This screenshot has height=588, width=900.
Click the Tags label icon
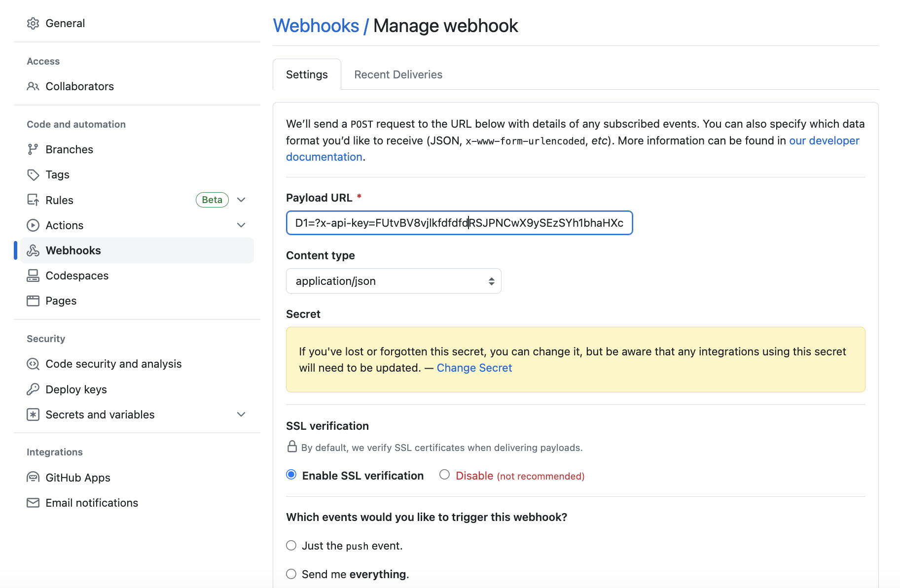click(x=33, y=175)
